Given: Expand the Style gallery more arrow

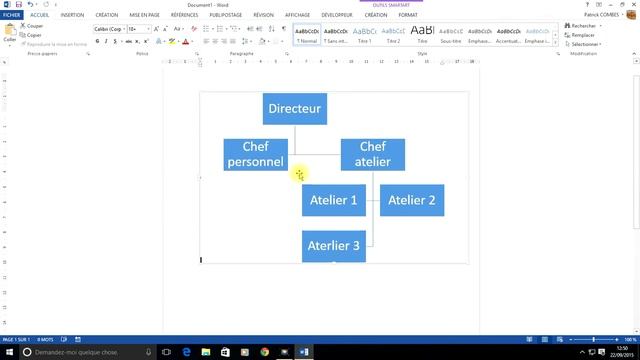Looking at the screenshot, I should pos(555,43).
